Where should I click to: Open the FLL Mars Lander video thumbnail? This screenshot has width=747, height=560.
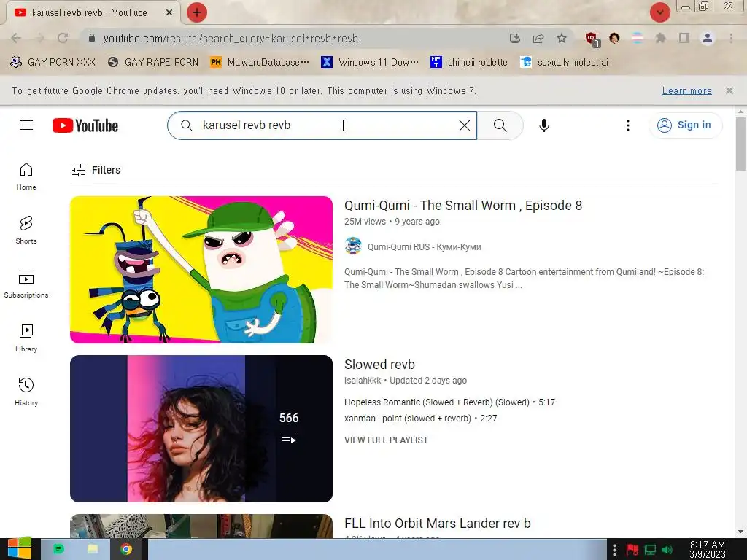tap(201, 526)
